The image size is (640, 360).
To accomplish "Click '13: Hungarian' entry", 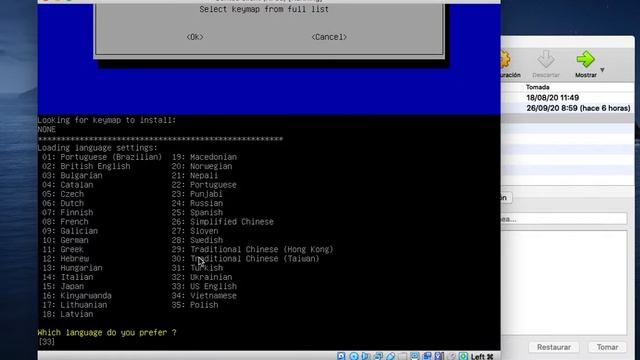I will pyautogui.click(x=72, y=268).
